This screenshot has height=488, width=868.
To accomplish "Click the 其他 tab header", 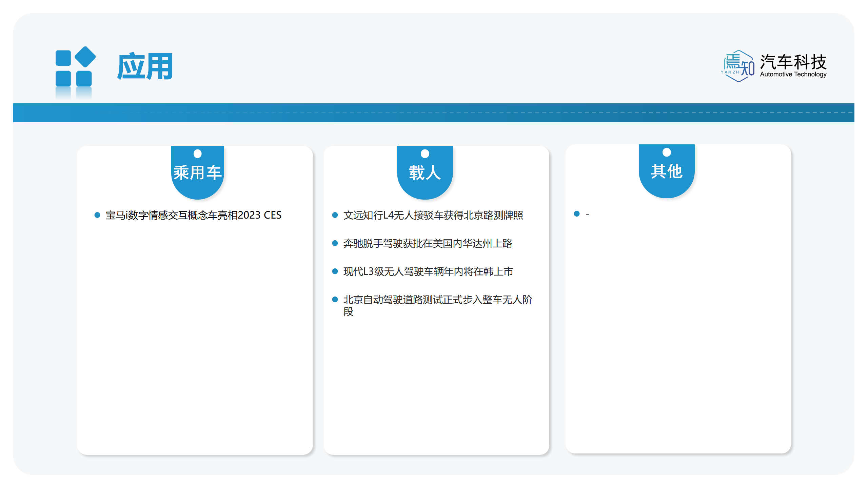I will pyautogui.click(x=667, y=171).
